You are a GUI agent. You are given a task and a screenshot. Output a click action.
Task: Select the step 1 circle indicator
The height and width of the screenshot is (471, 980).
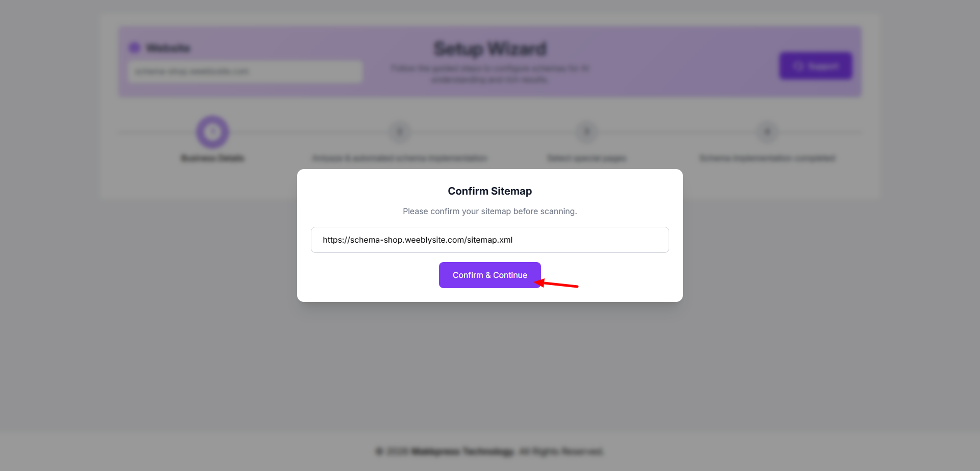(x=212, y=132)
